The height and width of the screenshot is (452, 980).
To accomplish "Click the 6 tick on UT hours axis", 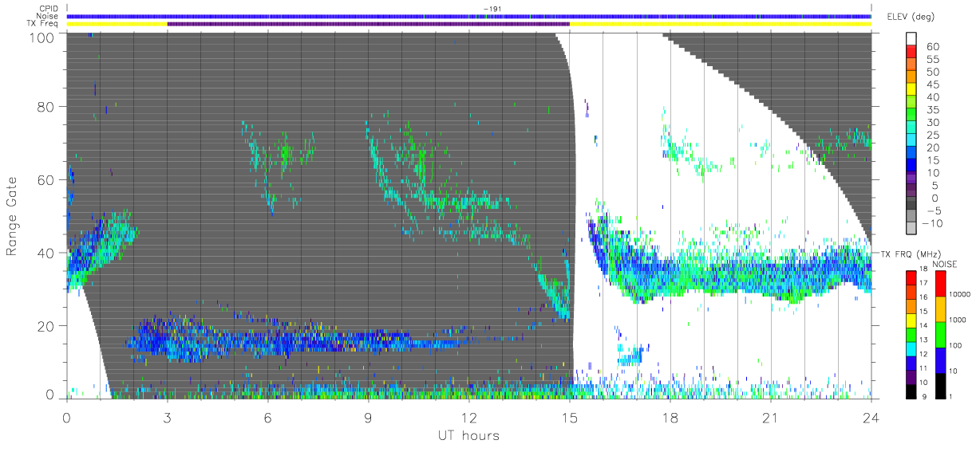I will 268,418.
